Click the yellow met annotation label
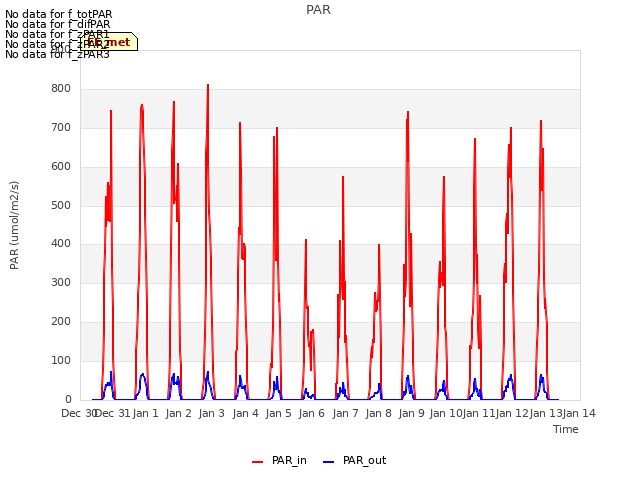 pyautogui.click(x=109, y=42)
